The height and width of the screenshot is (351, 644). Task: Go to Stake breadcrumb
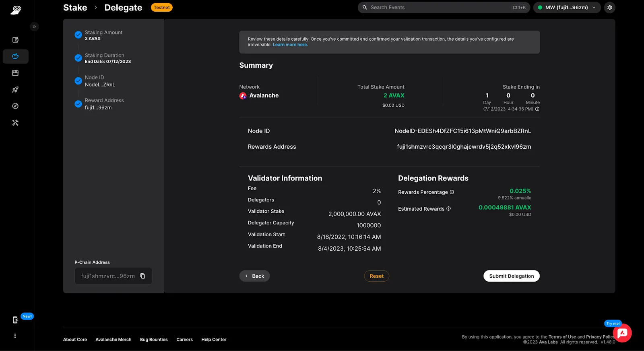coord(75,8)
